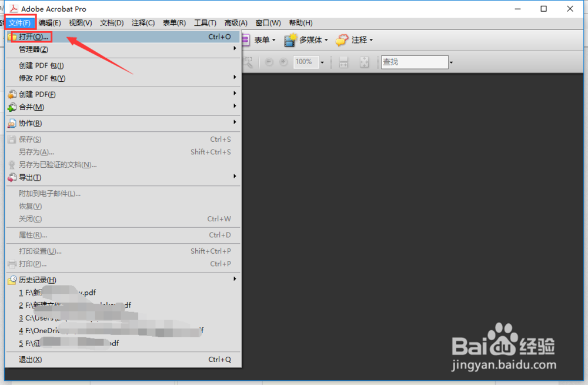This screenshot has height=385, width=588.
Task: Click the 合并(M) green plus icon
Action: 12,107
